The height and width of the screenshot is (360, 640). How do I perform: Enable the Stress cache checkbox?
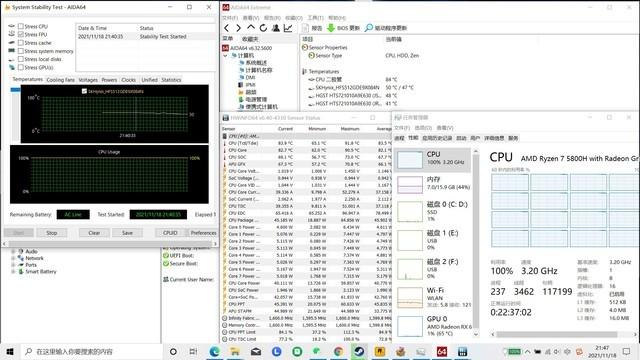pos(20,42)
